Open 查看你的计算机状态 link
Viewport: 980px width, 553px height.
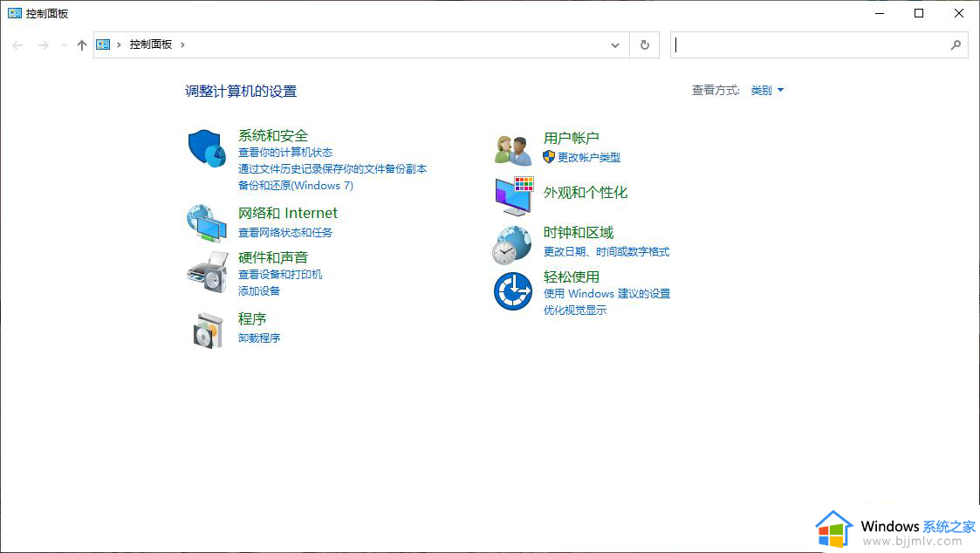point(285,153)
